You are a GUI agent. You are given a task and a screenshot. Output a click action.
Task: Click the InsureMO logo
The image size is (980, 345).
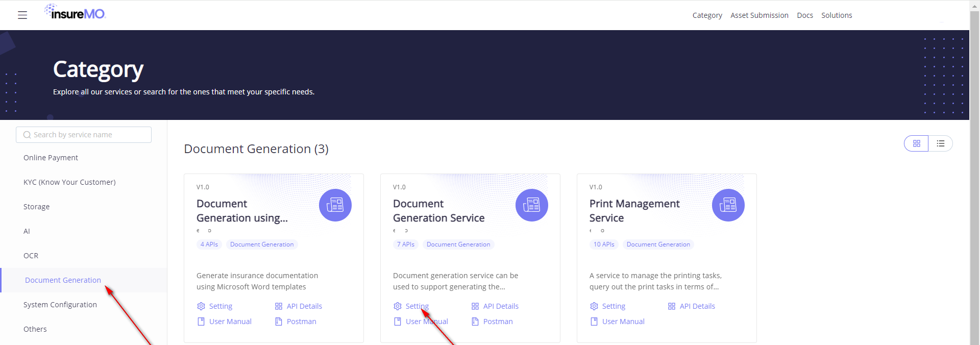[75, 12]
